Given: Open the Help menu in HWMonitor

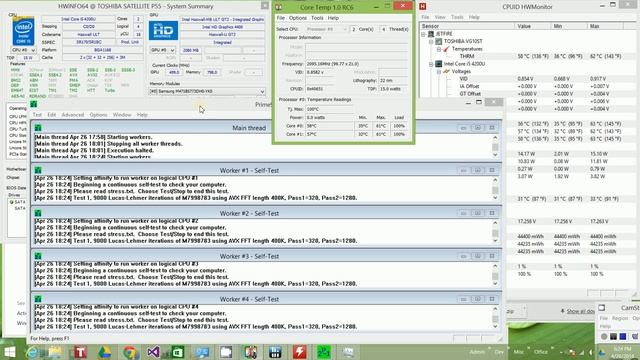Looking at the screenshot, I should coord(474,17).
